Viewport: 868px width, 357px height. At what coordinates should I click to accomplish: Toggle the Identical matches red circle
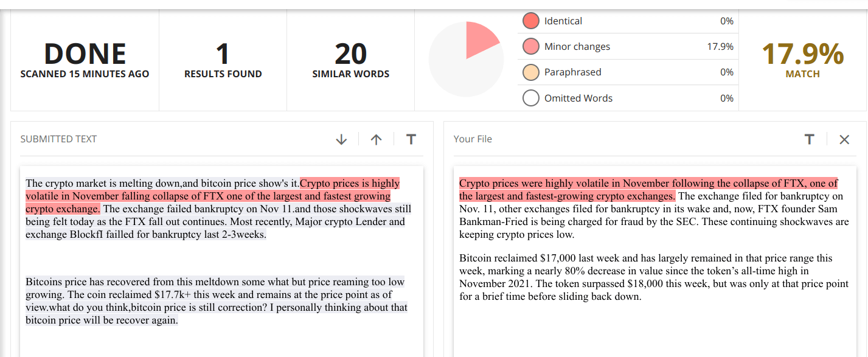pyautogui.click(x=531, y=21)
